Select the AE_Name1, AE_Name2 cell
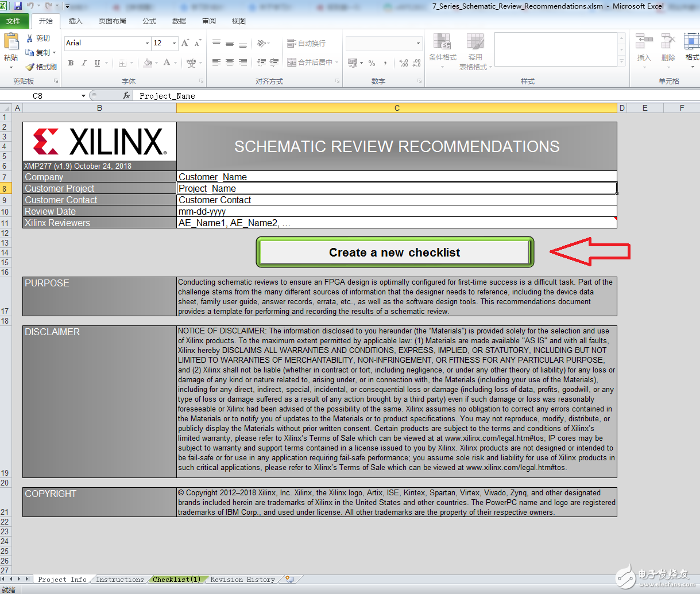 [397, 223]
